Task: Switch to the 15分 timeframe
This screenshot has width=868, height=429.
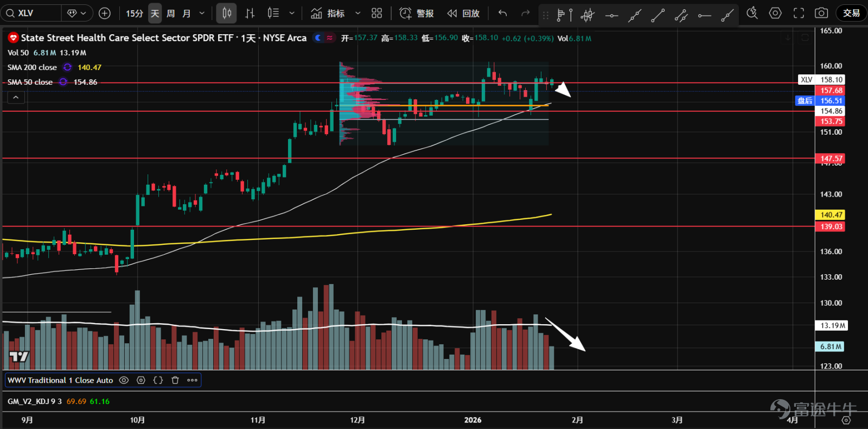Action: tap(134, 13)
